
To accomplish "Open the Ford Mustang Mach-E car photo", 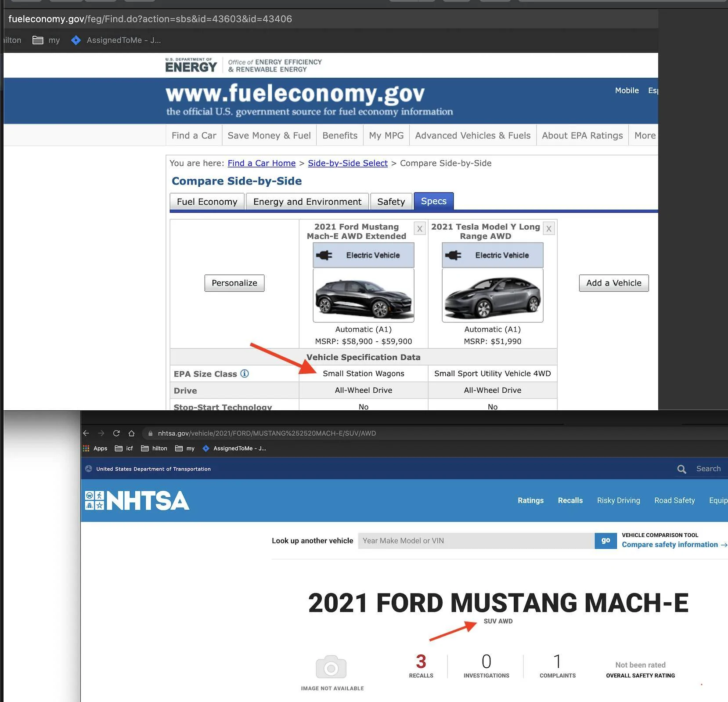I will point(364,295).
